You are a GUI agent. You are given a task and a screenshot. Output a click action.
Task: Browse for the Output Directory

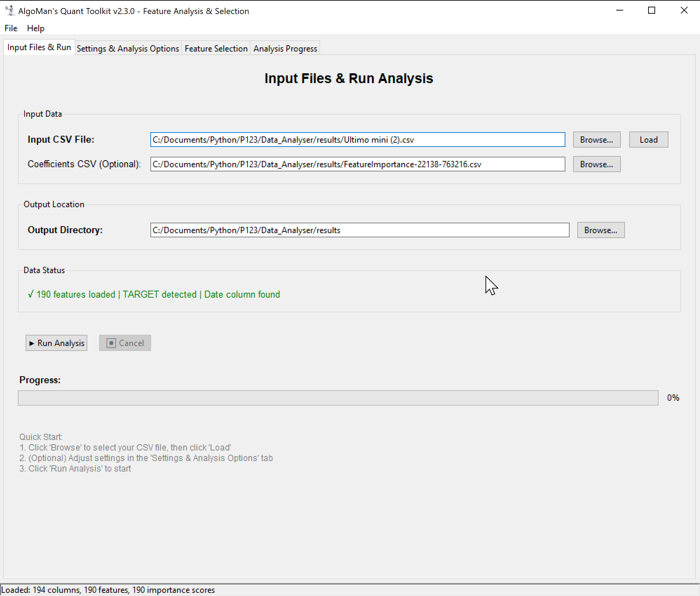(x=600, y=230)
